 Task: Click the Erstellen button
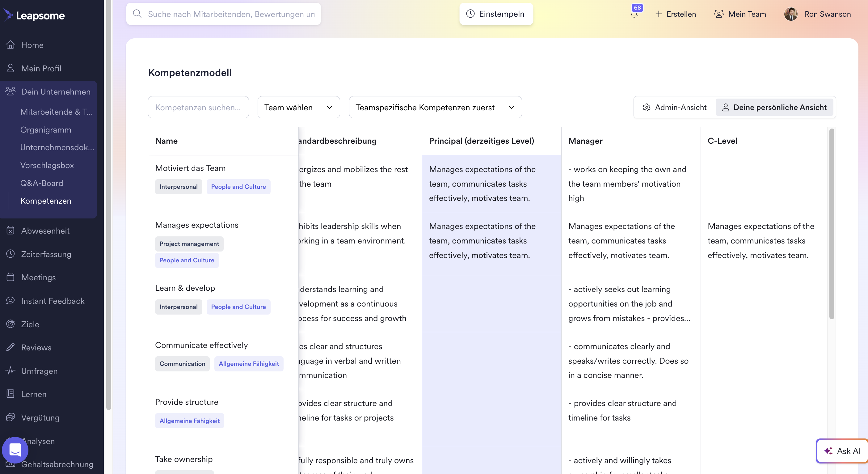pos(676,14)
